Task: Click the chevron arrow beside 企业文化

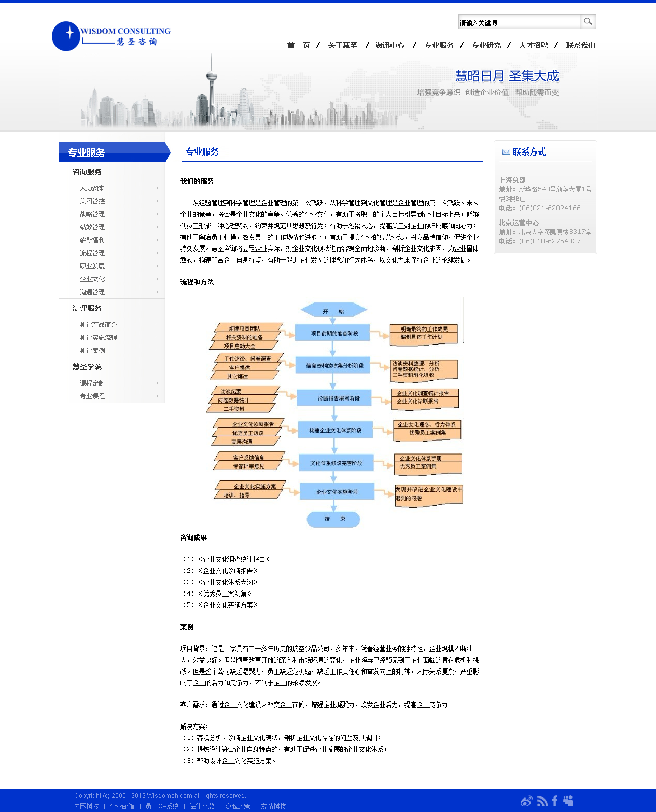Action: coord(157,279)
